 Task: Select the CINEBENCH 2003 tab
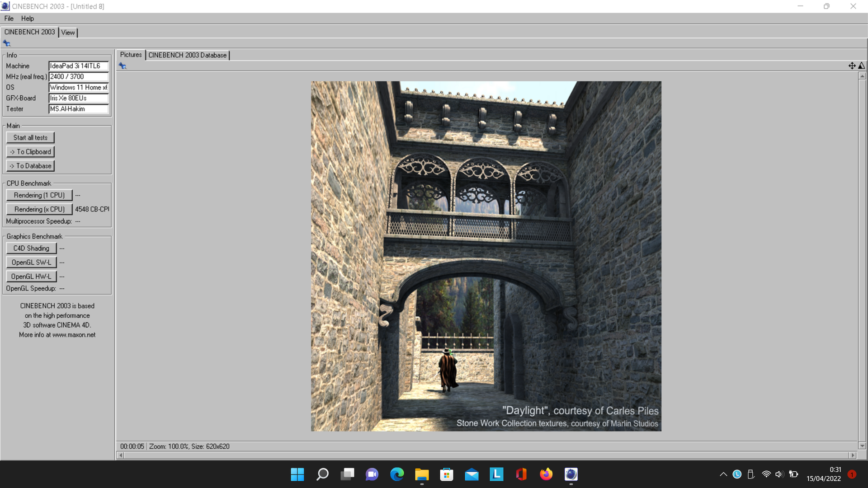(x=29, y=32)
